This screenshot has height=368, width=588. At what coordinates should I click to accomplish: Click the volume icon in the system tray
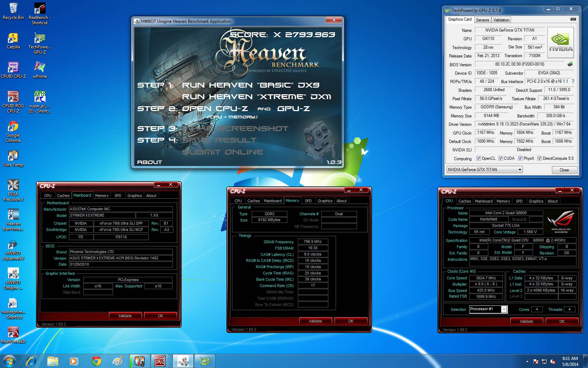point(553,361)
